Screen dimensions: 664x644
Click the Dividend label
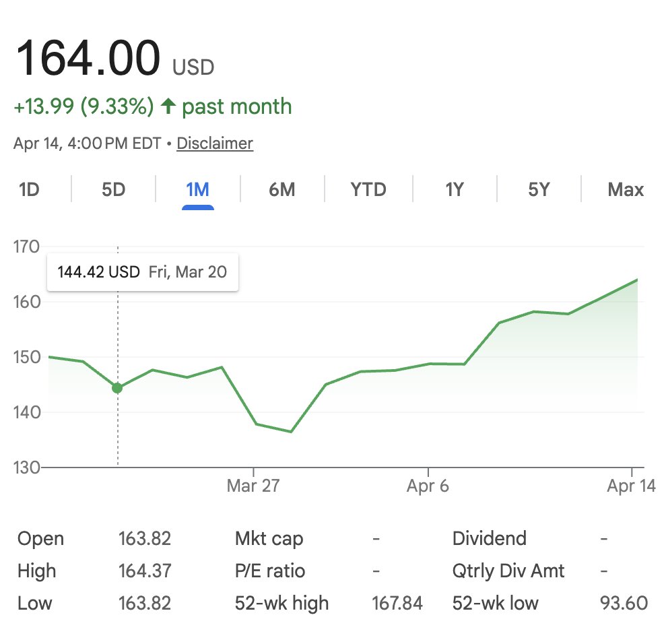490,538
